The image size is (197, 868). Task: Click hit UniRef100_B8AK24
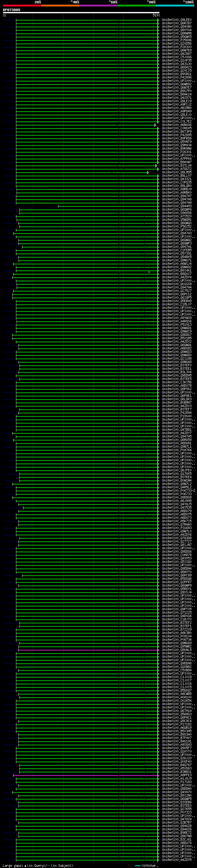coord(177,94)
